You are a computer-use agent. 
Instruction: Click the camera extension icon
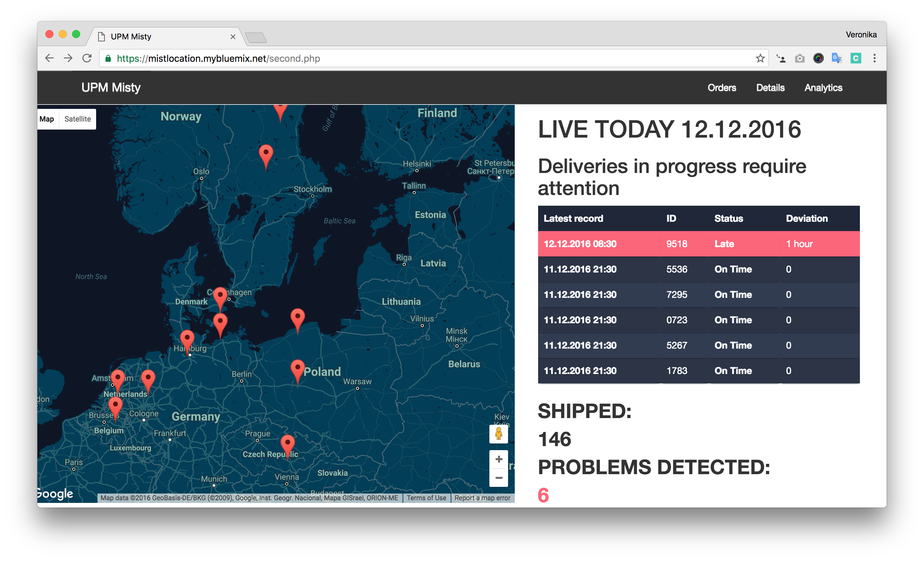(799, 58)
